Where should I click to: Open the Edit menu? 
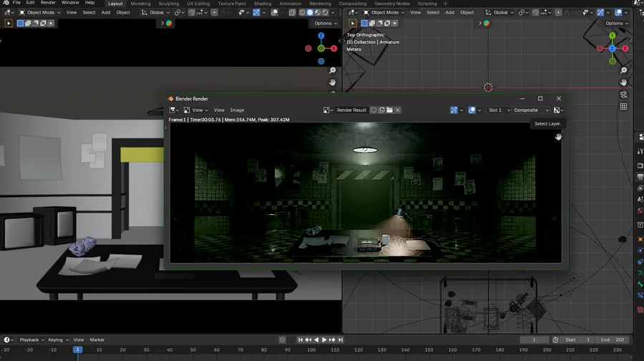[x=30, y=3]
